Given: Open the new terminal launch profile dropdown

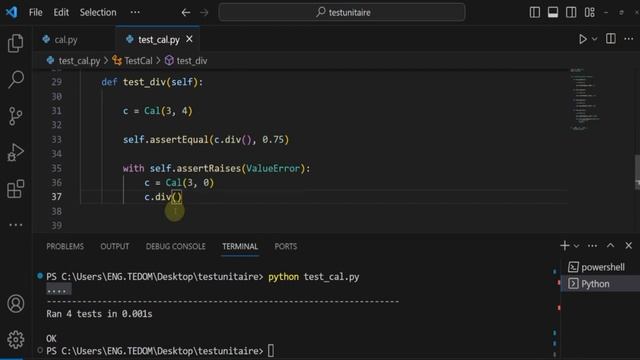Looking at the screenshot, I should pos(576,246).
